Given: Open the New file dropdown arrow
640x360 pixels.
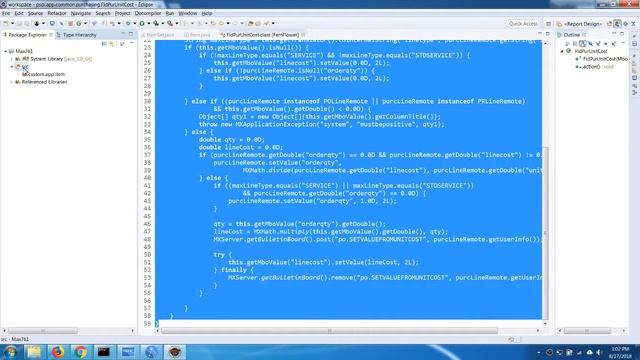Looking at the screenshot, I should click(12, 24).
